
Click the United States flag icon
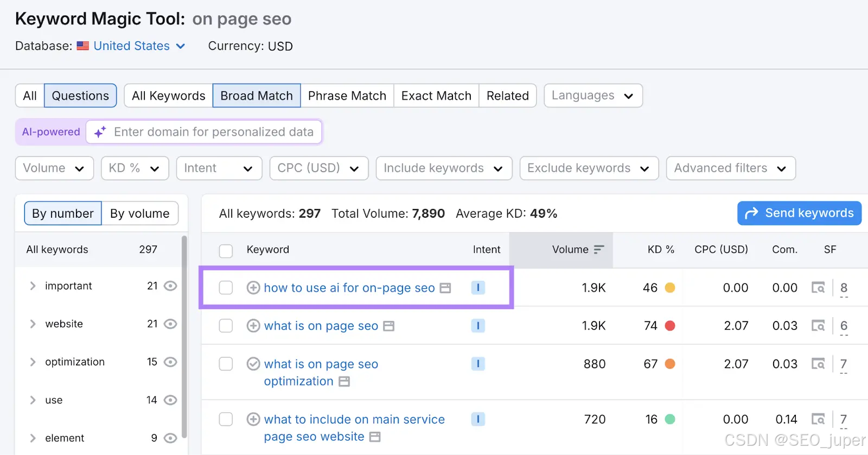coord(83,46)
